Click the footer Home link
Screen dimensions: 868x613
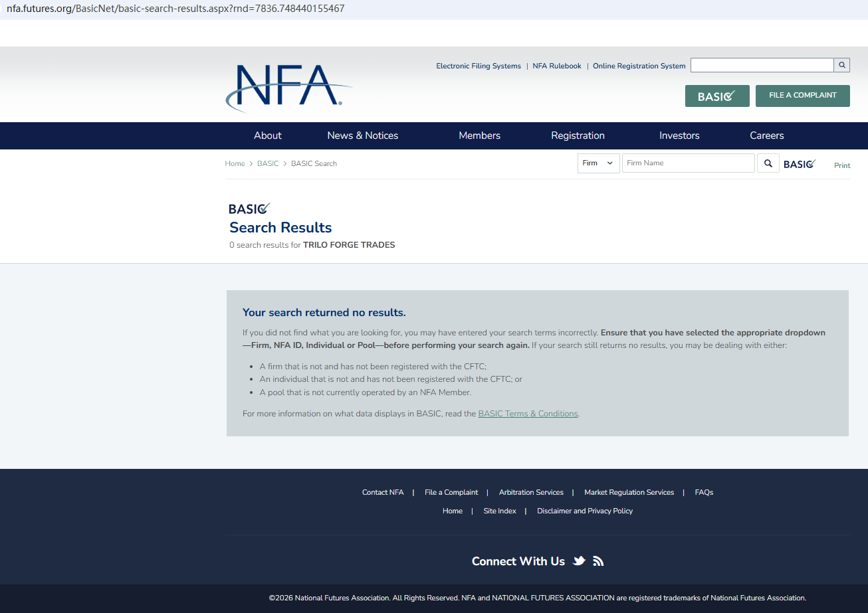[x=453, y=511]
